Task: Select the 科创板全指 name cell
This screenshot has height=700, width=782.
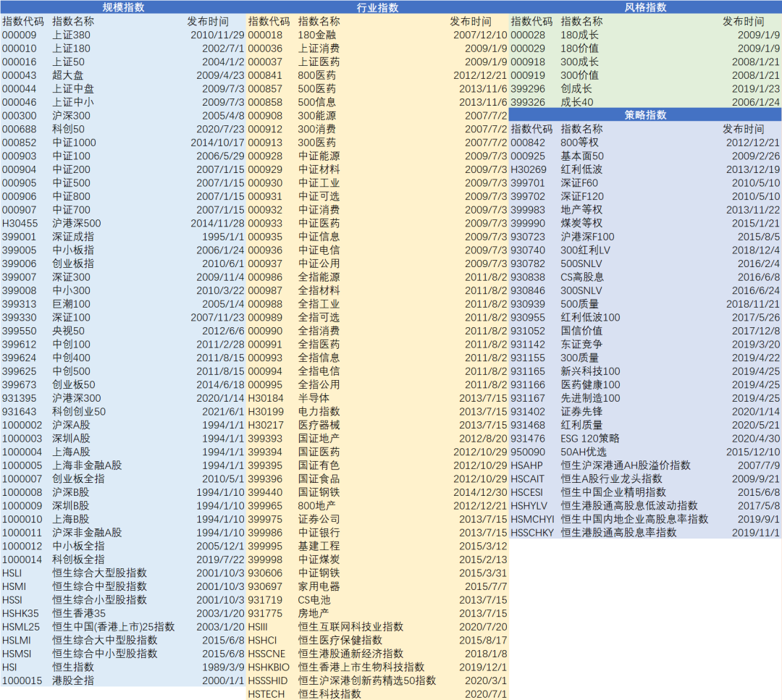Action: 78,560
